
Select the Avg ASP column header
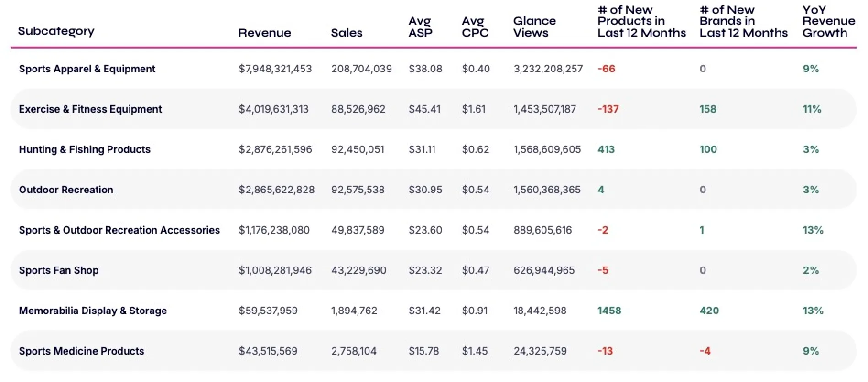pos(420,27)
